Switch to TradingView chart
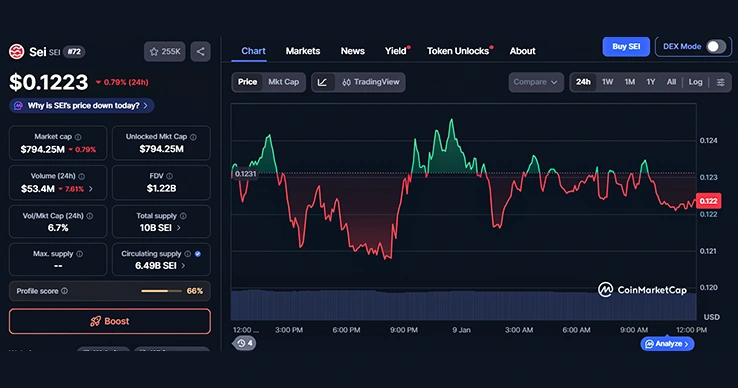The image size is (738, 388). 370,82
